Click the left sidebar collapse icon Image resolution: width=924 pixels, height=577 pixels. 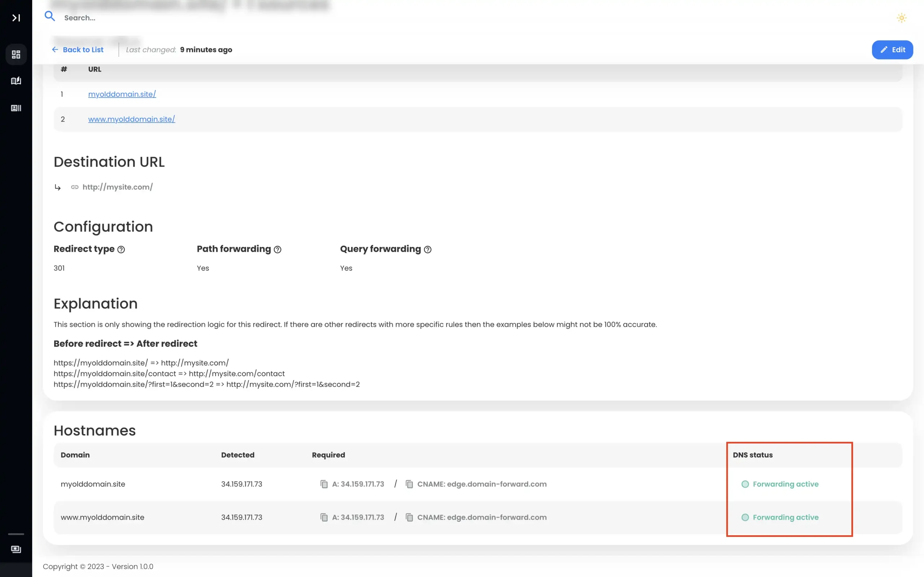(x=16, y=18)
